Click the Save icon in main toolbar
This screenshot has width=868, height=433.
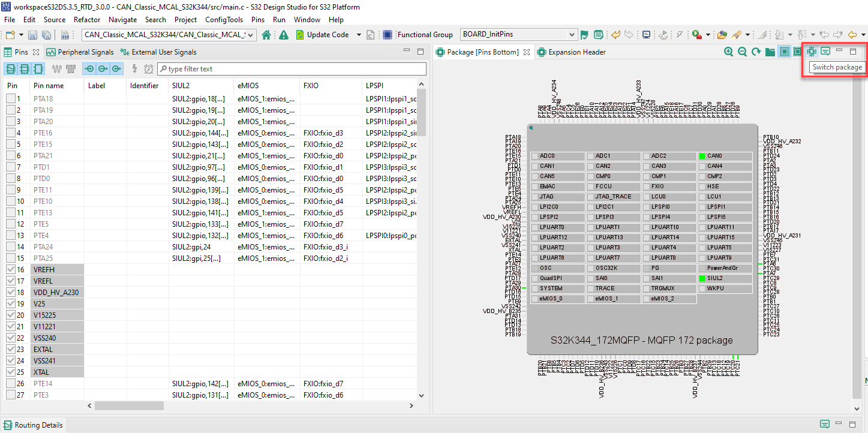32,34
